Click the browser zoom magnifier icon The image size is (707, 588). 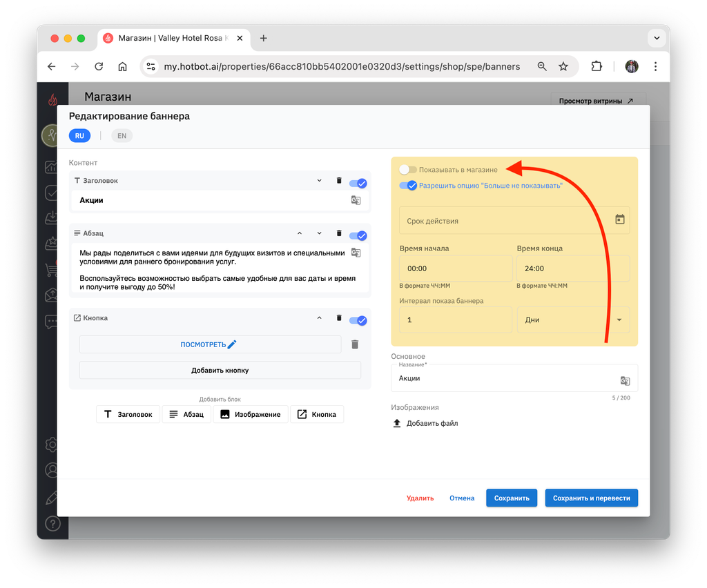point(542,67)
